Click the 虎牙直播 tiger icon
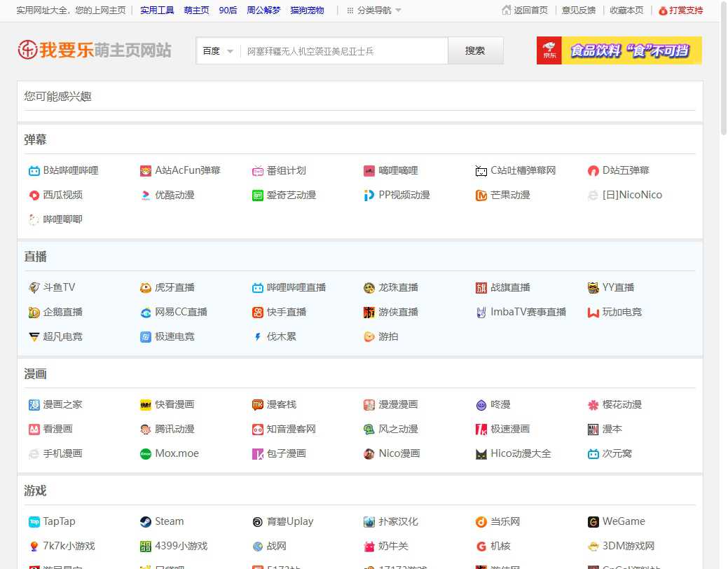Screen dimensions: 728x569 coord(145,287)
